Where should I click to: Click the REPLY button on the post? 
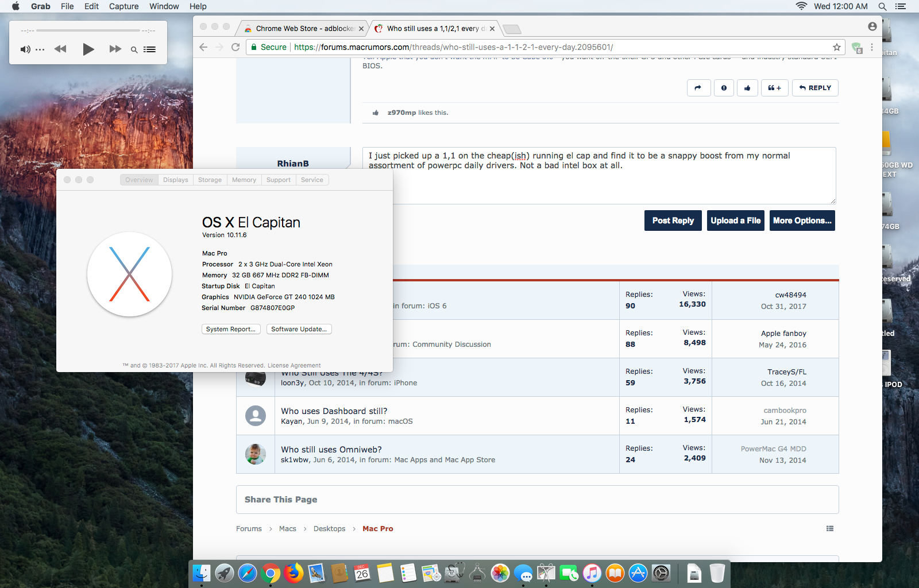pos(815,88)
